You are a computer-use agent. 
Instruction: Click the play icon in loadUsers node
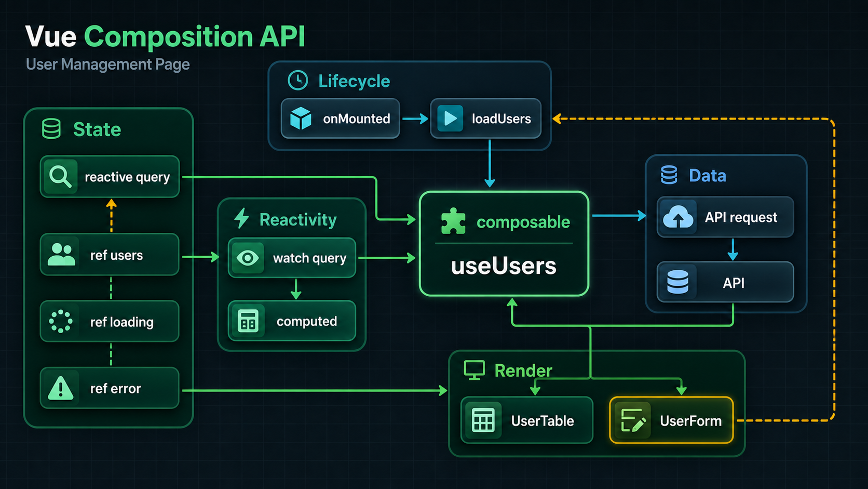click(x=450, y=118)
